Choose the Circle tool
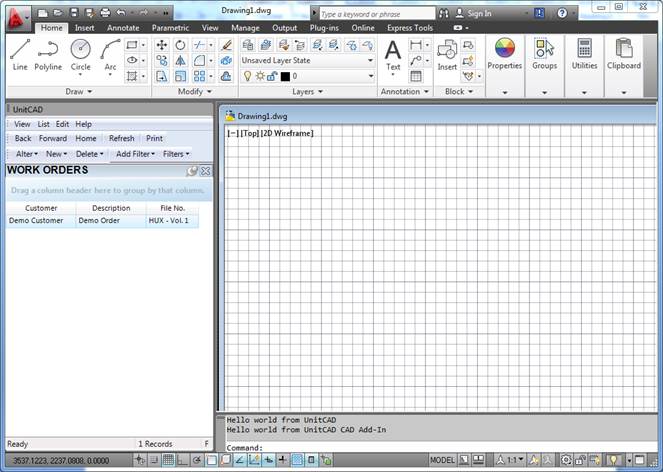Screen dimensions: 663x472 (x=80, y=55)
